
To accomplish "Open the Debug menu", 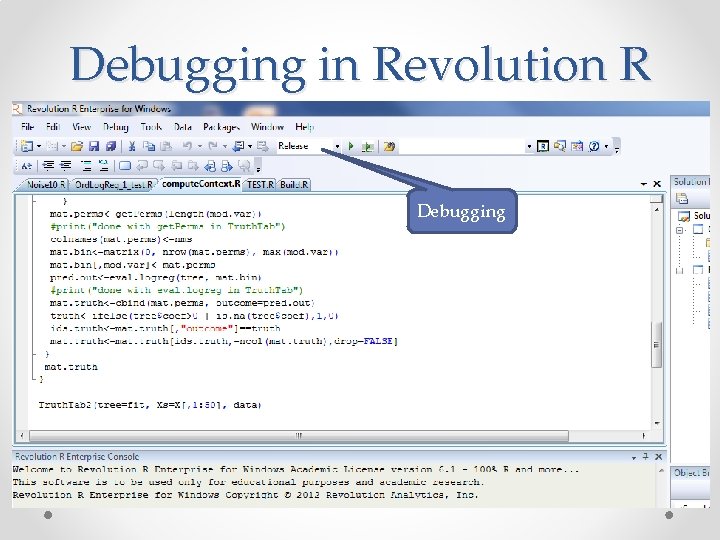I will click(116, 127).
